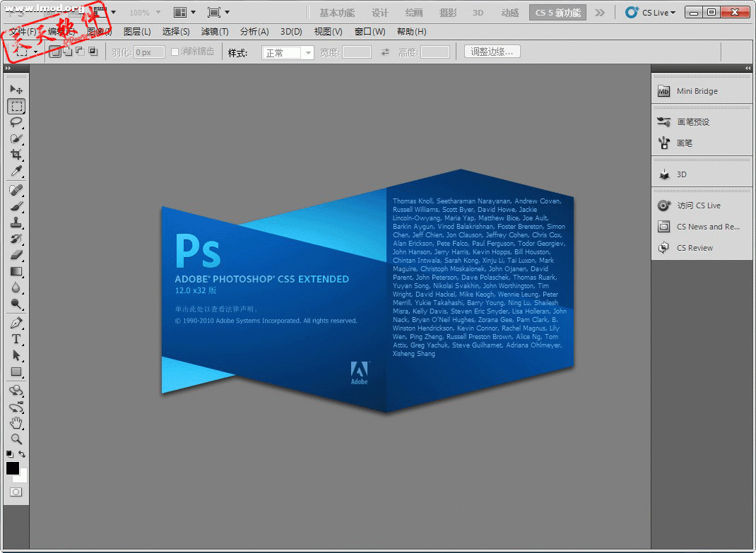The width and height of the screenshot is (756, 553).
Task: Open the 滤镜 menu
Action: [x=214, y=32]
